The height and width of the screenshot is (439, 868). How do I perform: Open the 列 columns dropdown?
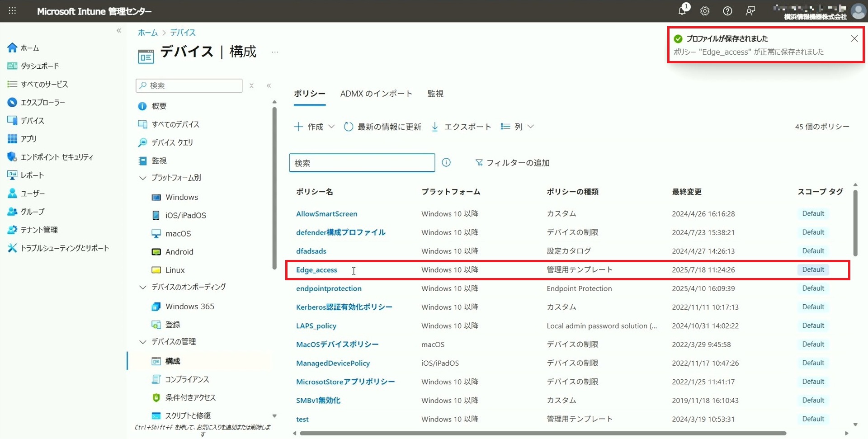[x=518, y=127]
